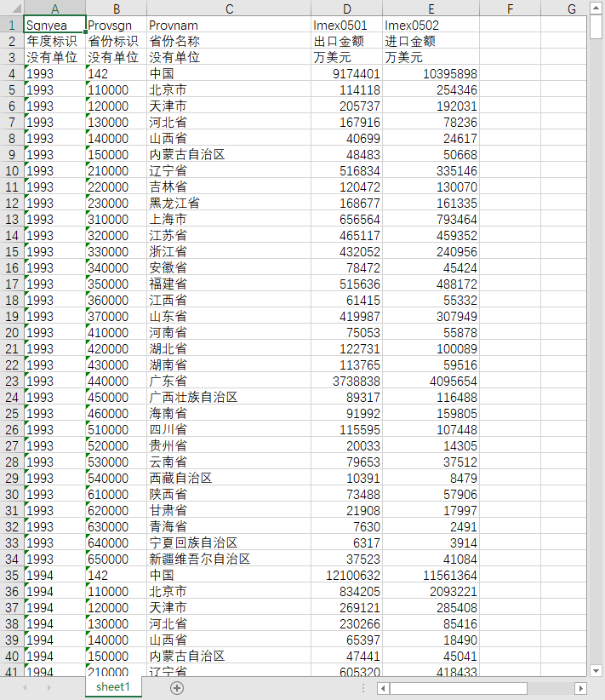Select import value 10395898
Screen dimensions: 605x700
[x=431, y=73]
